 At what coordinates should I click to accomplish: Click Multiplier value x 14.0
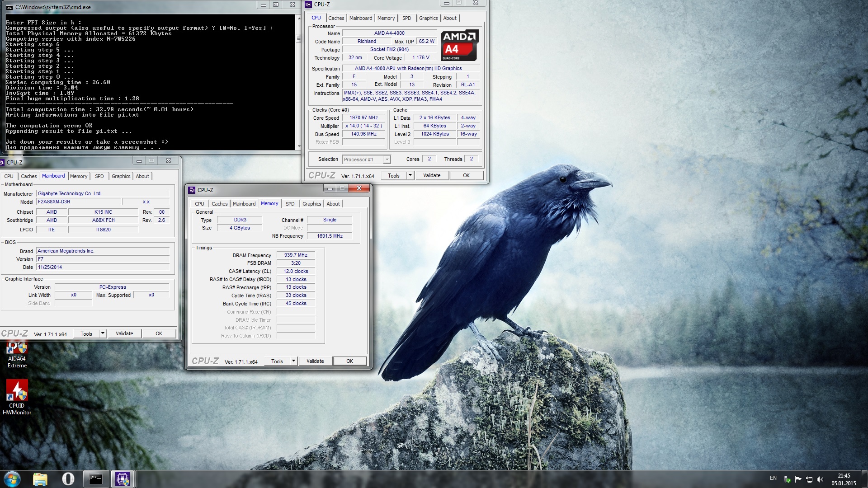coord(363,126)
